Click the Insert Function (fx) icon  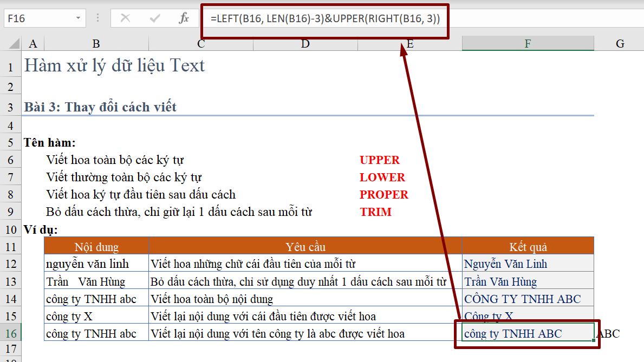[x=184, y=17]
